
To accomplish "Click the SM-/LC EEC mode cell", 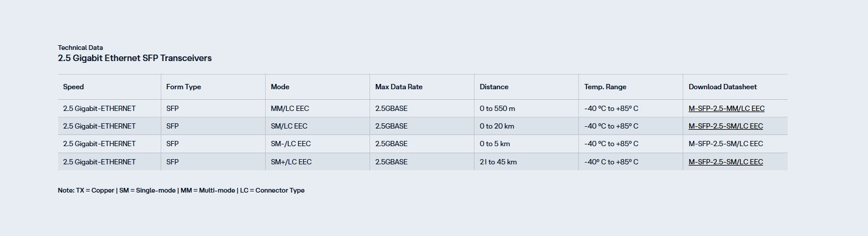I will point(291,144).
